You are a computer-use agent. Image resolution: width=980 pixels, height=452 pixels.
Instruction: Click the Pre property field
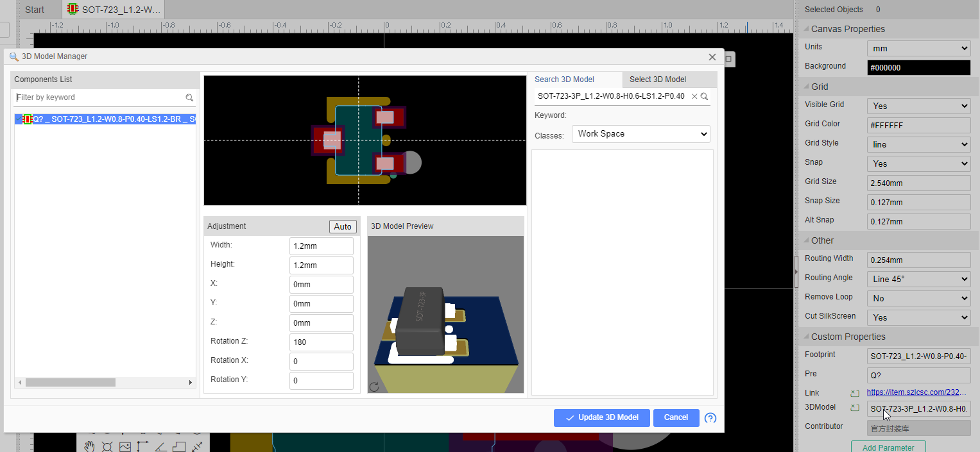click(x=918, y=375)
